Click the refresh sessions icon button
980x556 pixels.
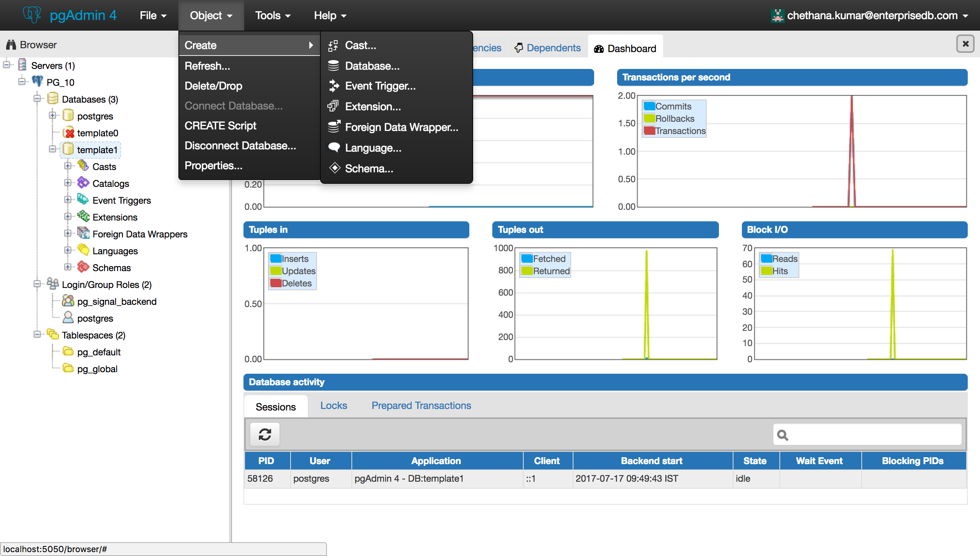pyautogui.click(x=265, y=435)
